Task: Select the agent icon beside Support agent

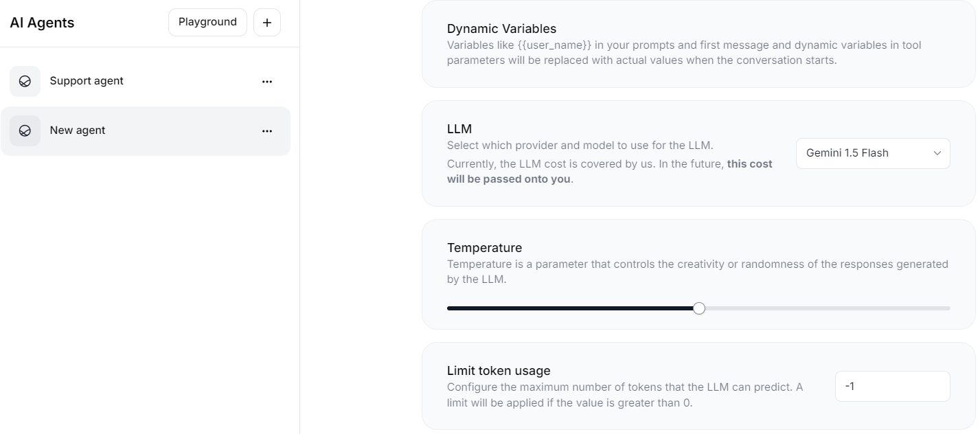Action: coord(25,81)
